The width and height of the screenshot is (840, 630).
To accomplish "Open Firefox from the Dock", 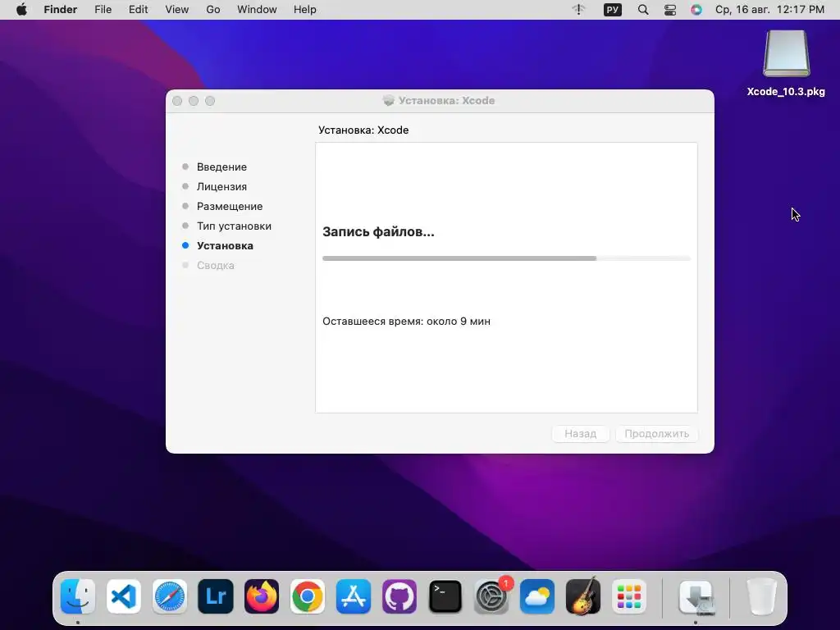I will pos(262,596).
